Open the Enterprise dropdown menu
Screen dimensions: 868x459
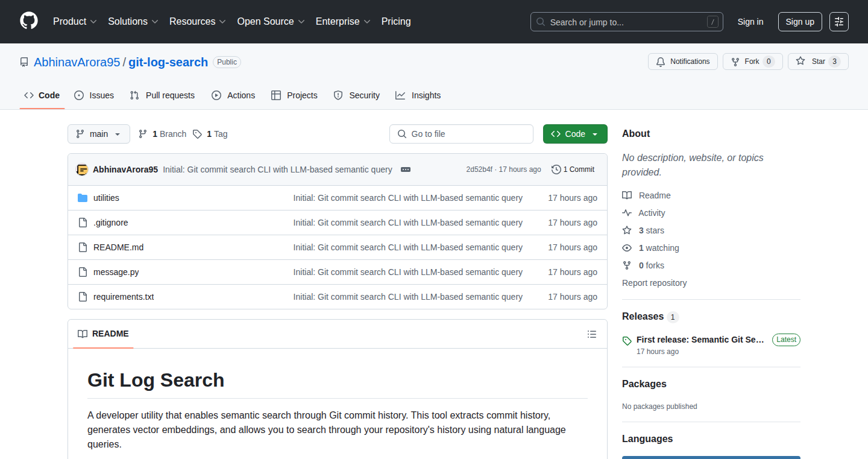coord(343,22)
